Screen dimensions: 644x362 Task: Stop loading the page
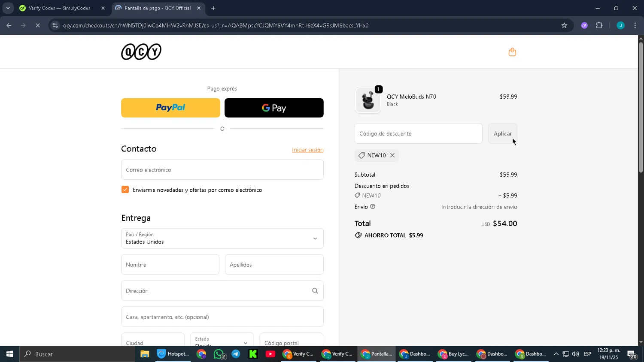click(38, 25)
